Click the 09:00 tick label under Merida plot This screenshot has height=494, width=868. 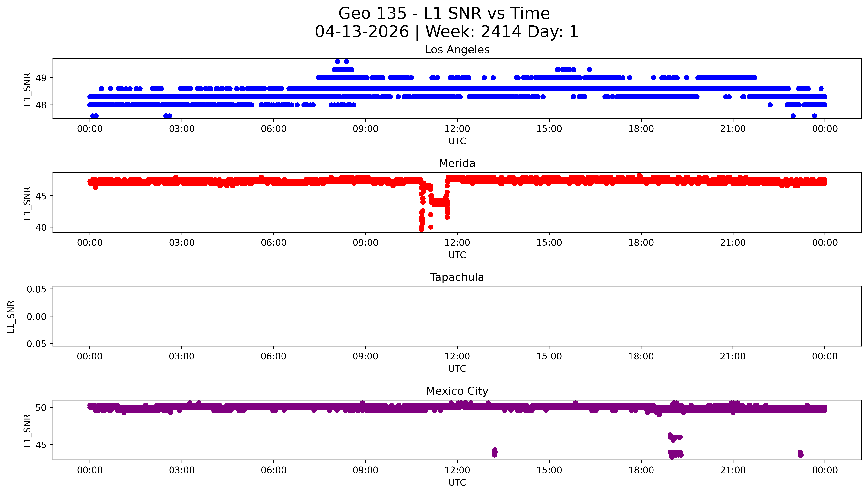click(x=365, y=243)
